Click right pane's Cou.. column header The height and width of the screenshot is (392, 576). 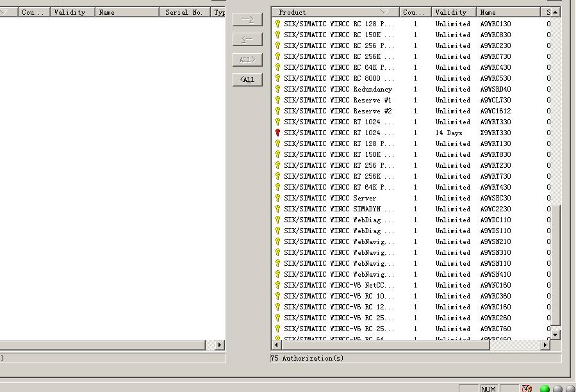tap(415, 12)
